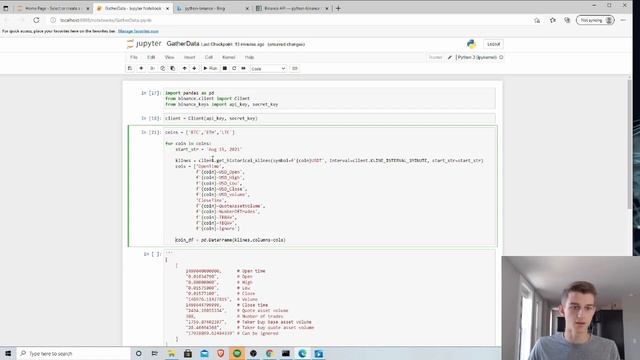Insert a cell below with plus icon
Viewport: 640px width, 360px height.
[x=141, y=69]
